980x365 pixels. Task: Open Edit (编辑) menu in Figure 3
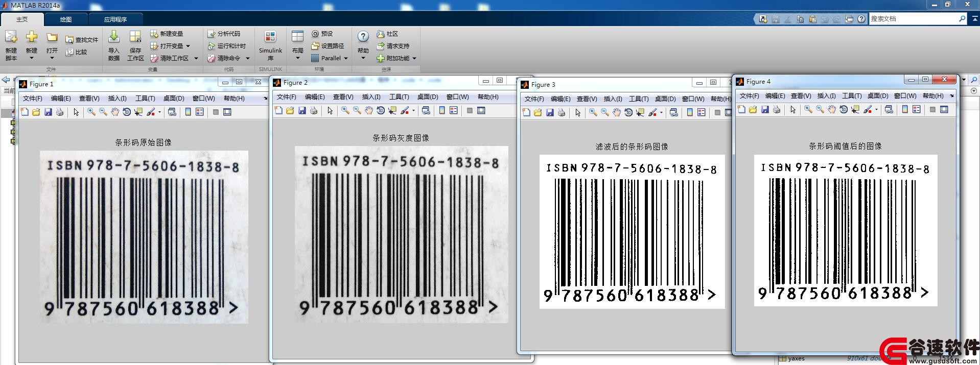561,99
